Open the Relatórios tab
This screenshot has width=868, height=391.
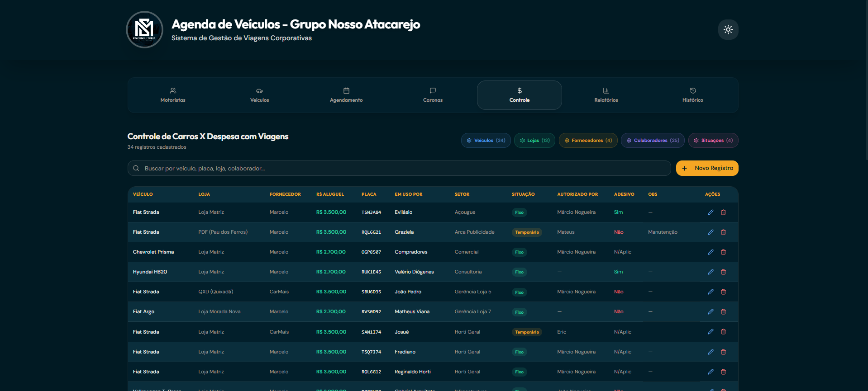point(606,95)
